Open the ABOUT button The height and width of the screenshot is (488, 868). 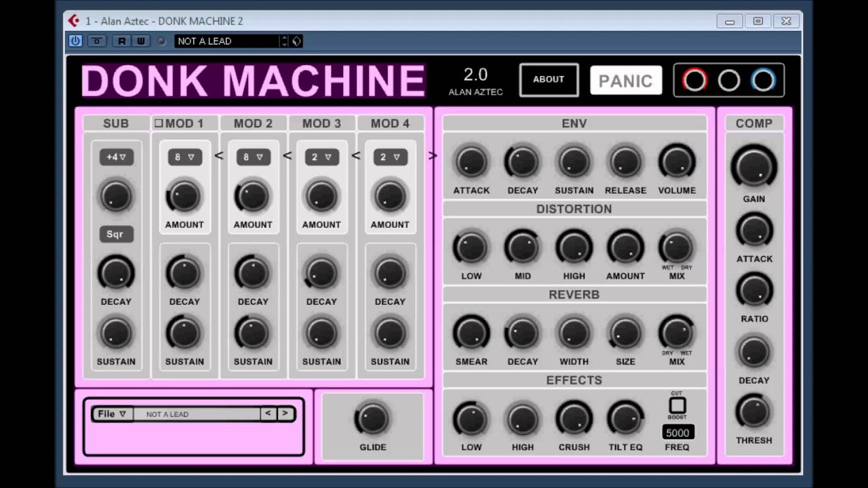click(x=549, y=79)
